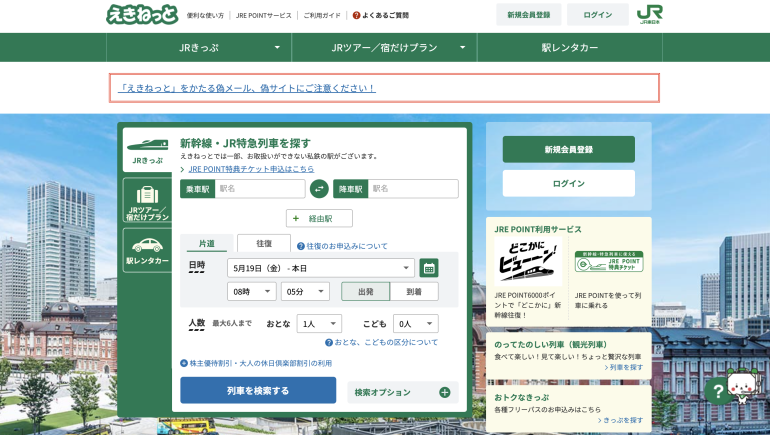The width and height of the screenshot is (770, 435).
Task: Click the 乗車駅 station name input field
Action: pyautogui.click(x=257, y=189)
